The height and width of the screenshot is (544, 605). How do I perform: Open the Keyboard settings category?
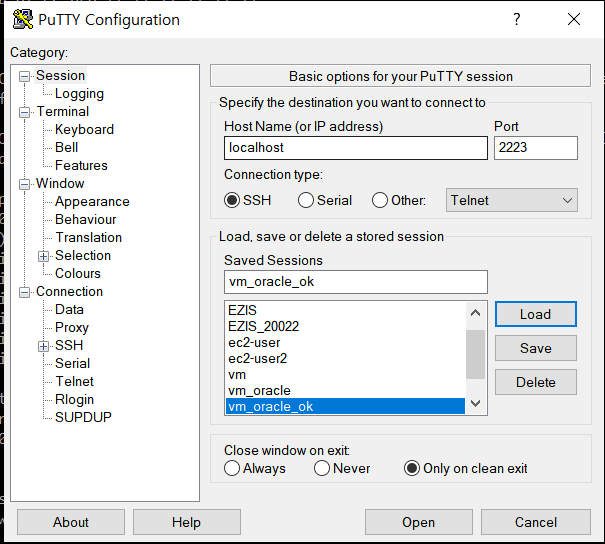tap(84, 130)
